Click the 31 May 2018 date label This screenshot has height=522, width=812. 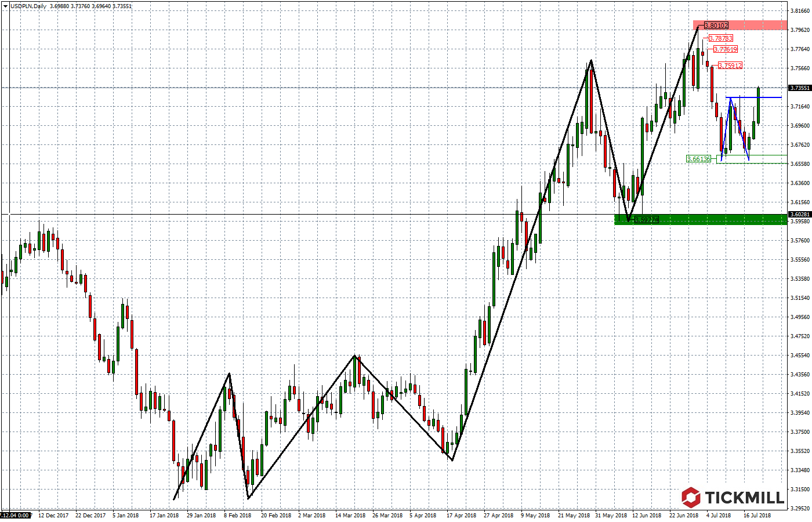611,515
